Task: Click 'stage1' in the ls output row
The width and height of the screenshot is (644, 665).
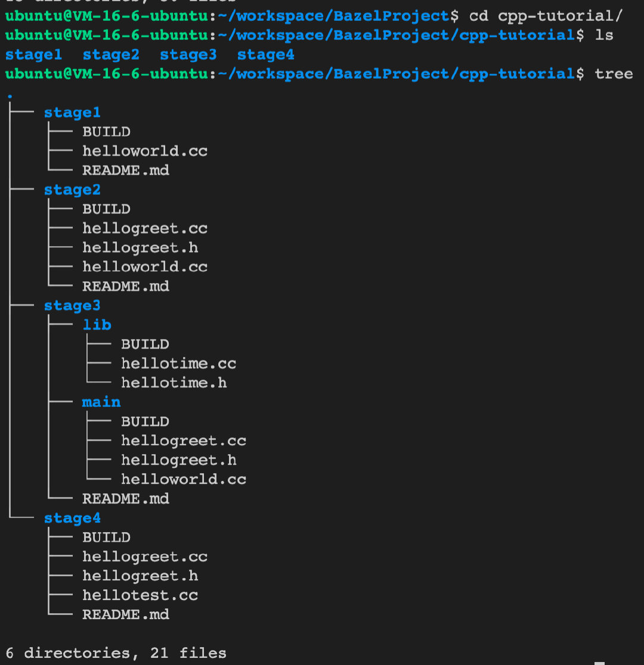Action: 33,55
